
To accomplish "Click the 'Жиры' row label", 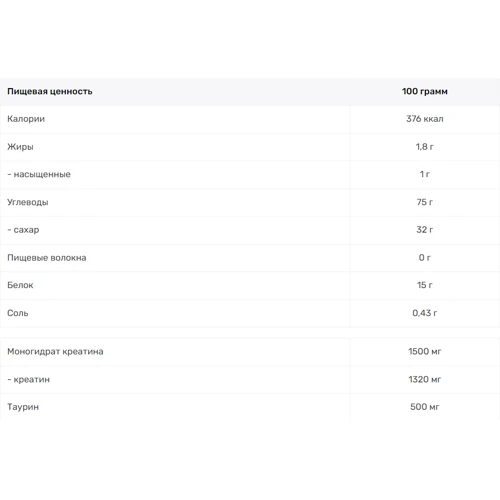I will pyautogui.click(x=20, y=147).
